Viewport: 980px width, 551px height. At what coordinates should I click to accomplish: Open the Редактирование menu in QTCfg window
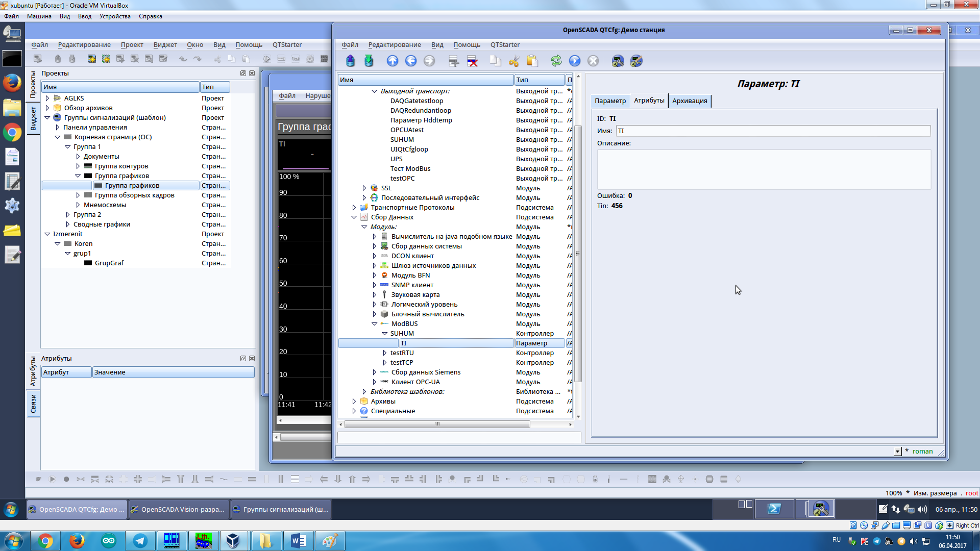[394, 45]
